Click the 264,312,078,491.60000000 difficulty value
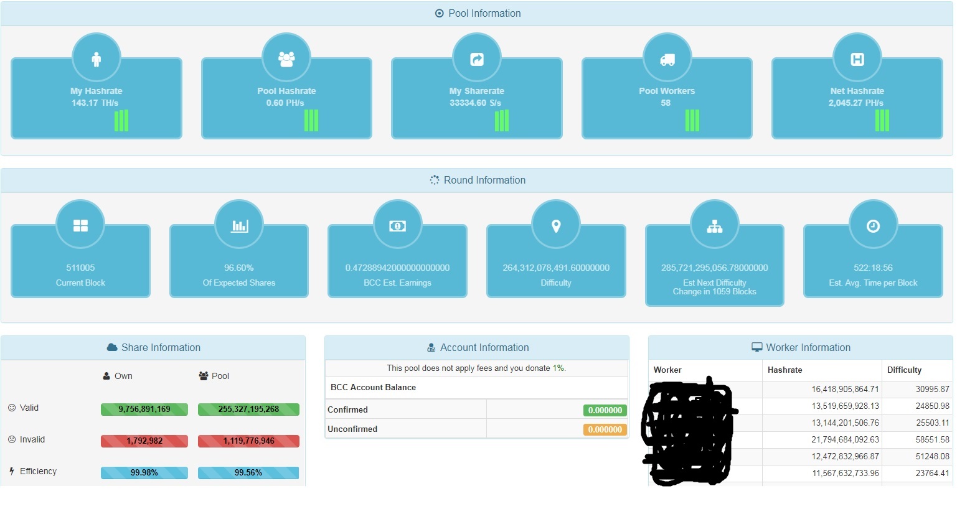Screen dimensions: 980x524 tap(556, 268)
